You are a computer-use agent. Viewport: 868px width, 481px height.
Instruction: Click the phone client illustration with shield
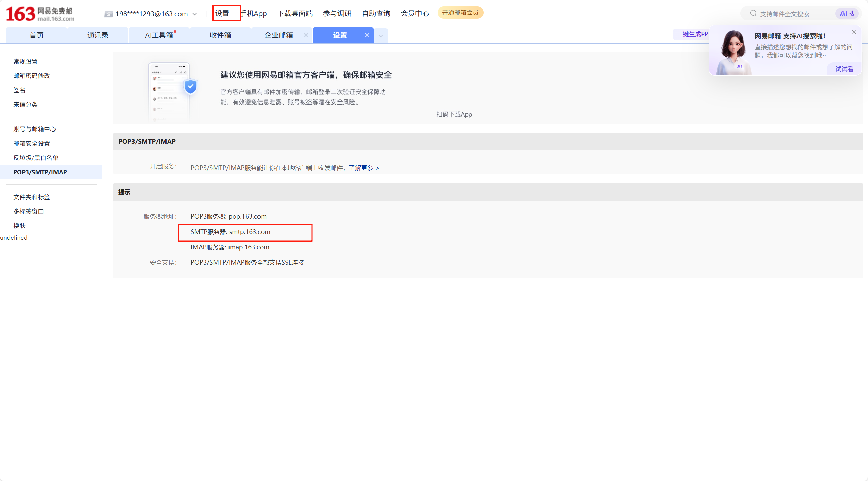pyautogui.click(x=172, y=91)
